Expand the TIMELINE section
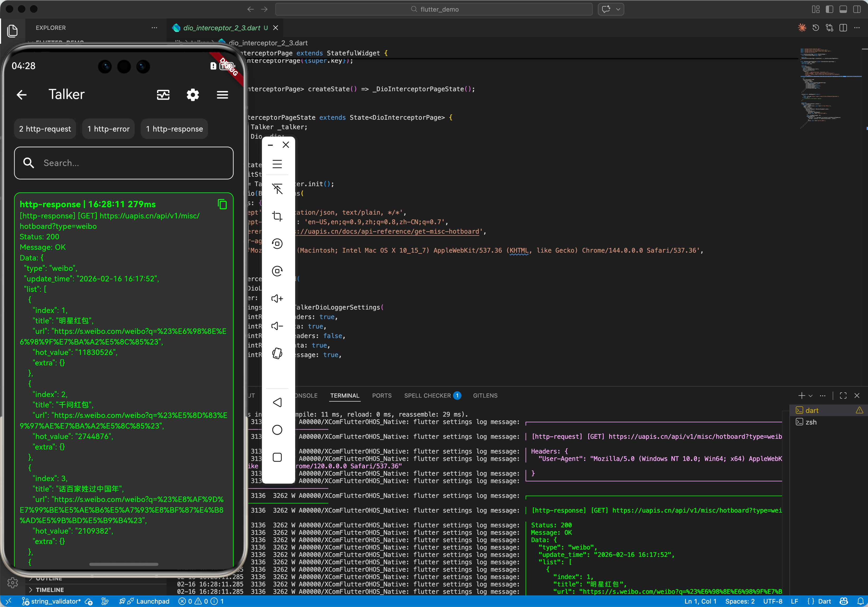This screenshot has width=868, height=607. 50,590
